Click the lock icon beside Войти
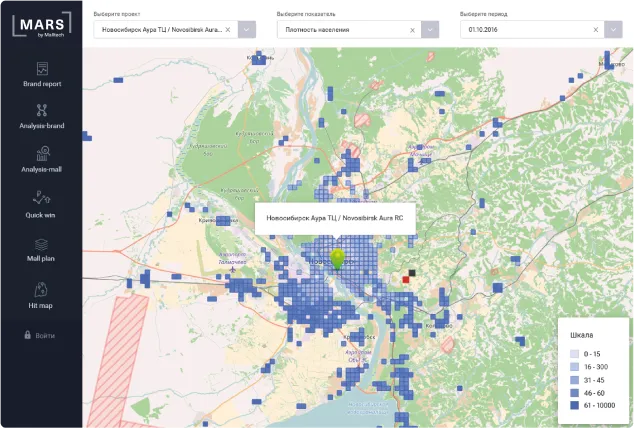Image resolution: width=634 pixels, height=428 pixels. 26,335
